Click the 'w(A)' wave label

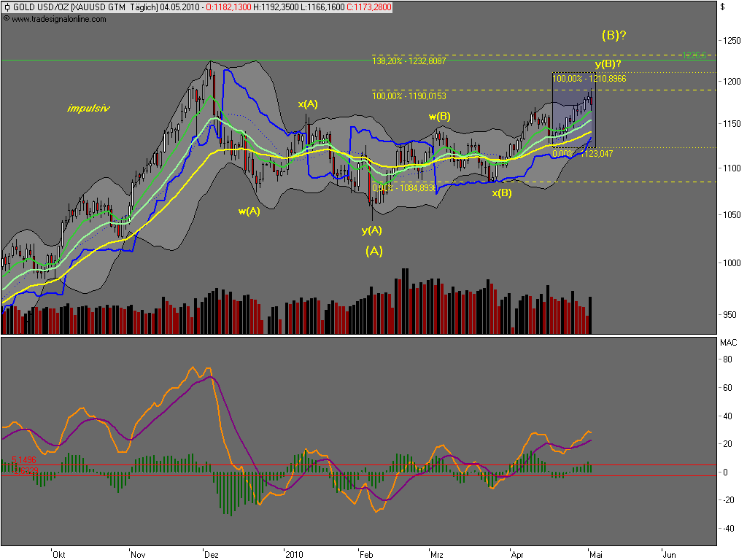pos(249,211)
